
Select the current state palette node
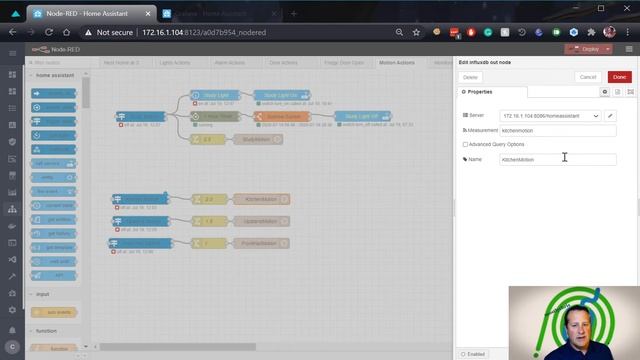(53, 205)
